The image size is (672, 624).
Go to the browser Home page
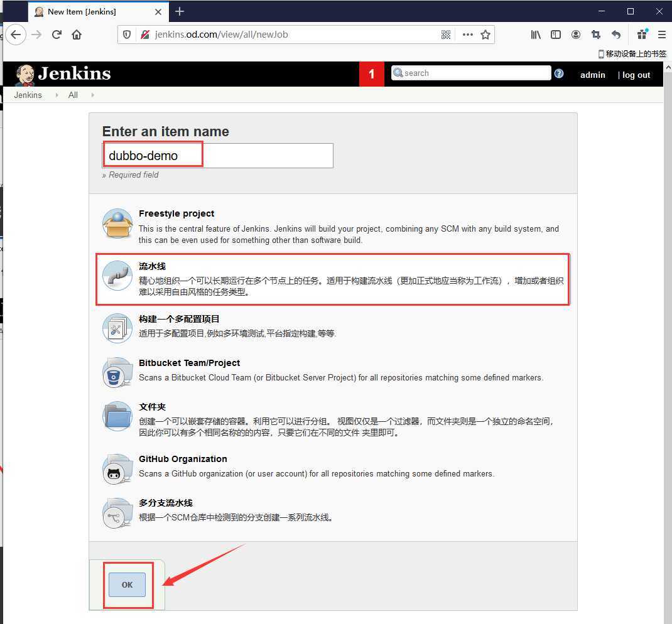coord(77,35)
